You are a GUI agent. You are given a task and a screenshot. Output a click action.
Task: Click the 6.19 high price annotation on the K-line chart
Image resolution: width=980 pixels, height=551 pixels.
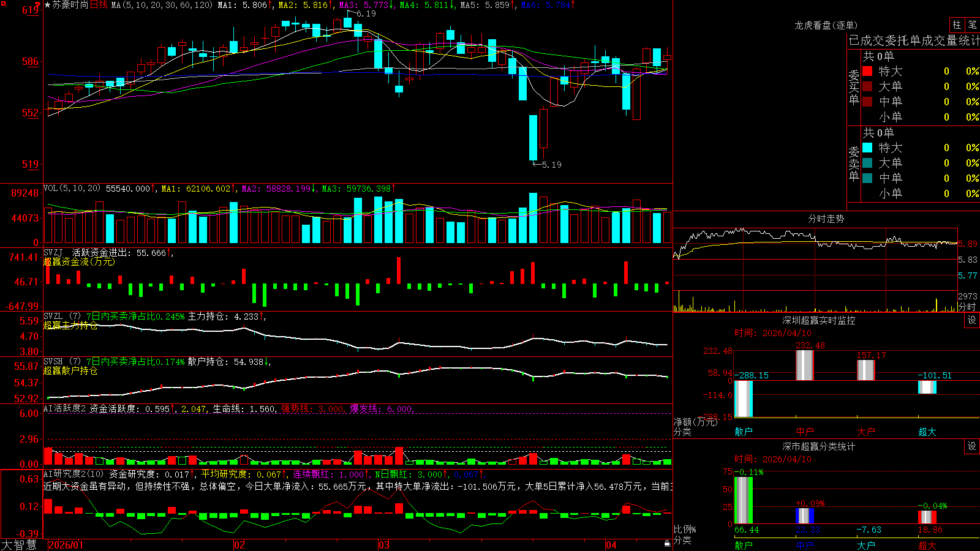[366, 13]
